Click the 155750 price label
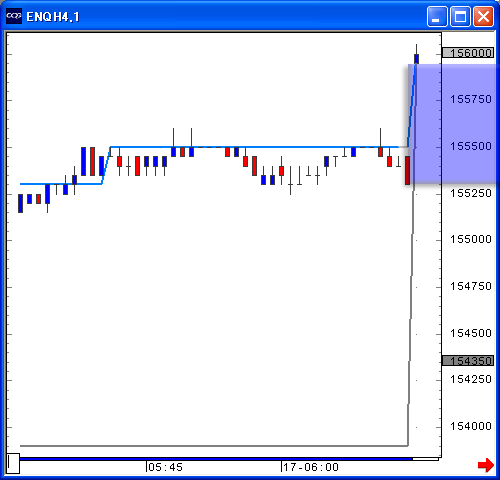 [471, 99]
